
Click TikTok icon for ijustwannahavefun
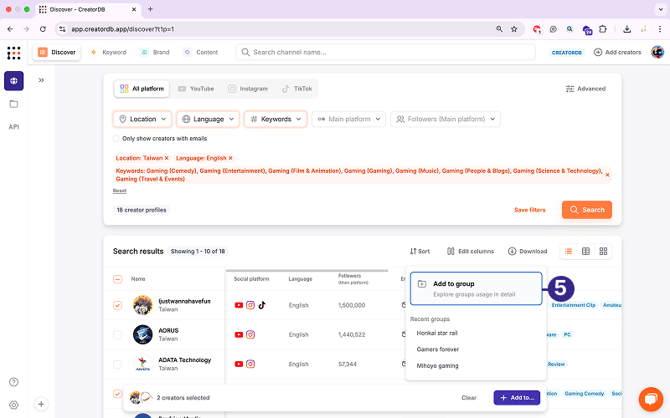coord(262,305)
